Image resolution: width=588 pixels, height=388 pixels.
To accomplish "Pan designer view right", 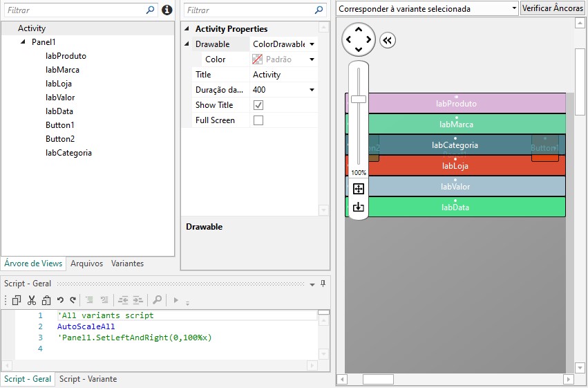I will (369, 39).
